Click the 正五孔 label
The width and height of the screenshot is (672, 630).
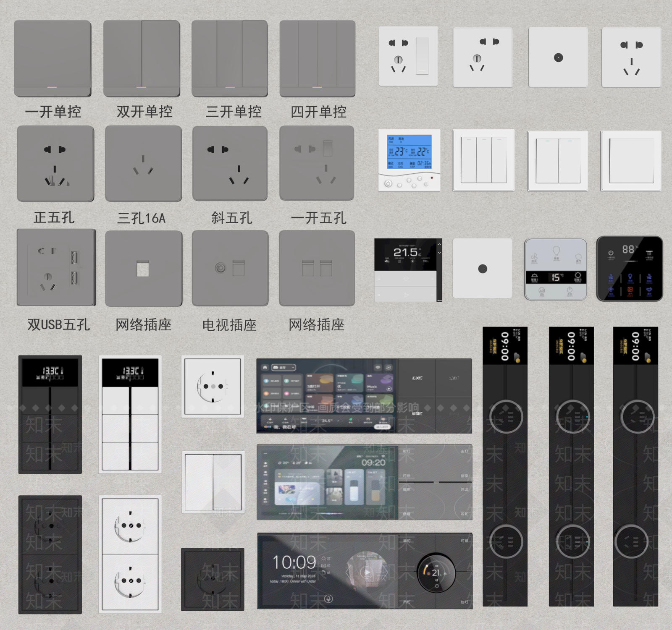pyautogui.click(x=54, y=217)
